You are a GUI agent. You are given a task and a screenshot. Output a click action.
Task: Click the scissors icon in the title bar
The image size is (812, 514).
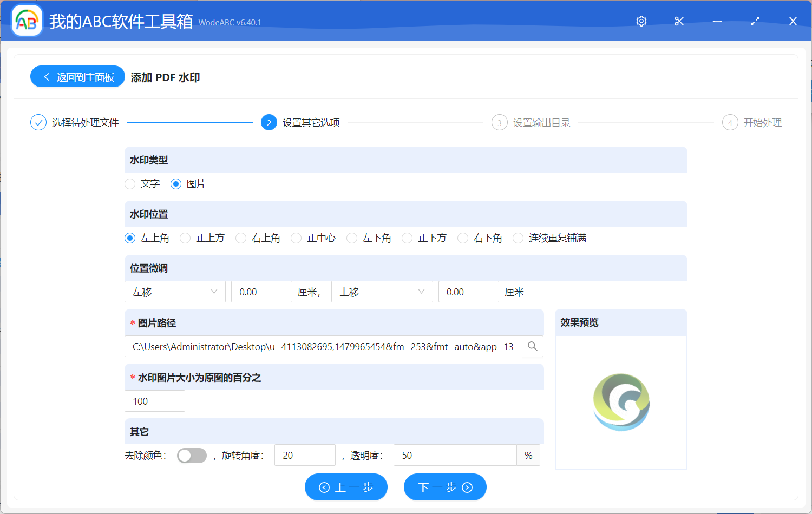679,21
